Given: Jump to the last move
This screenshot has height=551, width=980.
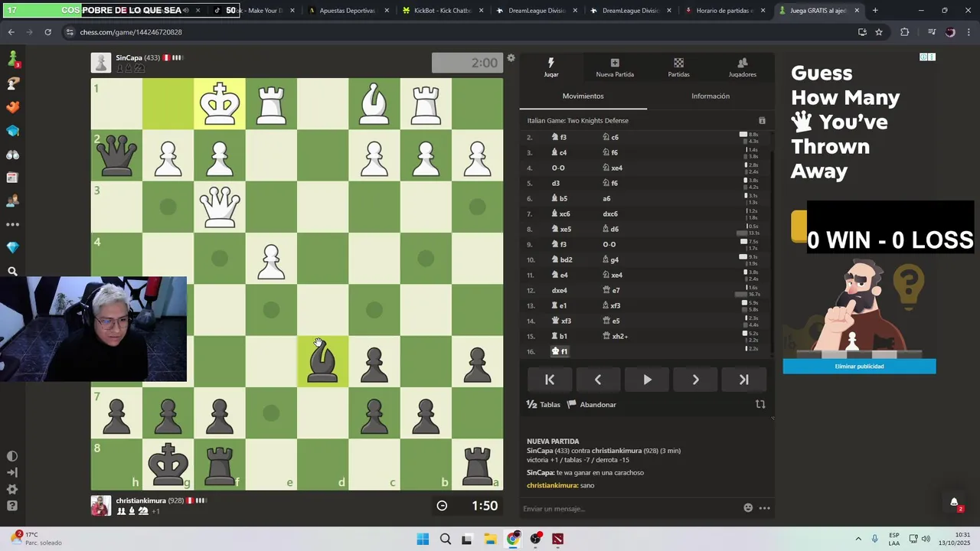Looking at the screenshot, I should (743, 380).
